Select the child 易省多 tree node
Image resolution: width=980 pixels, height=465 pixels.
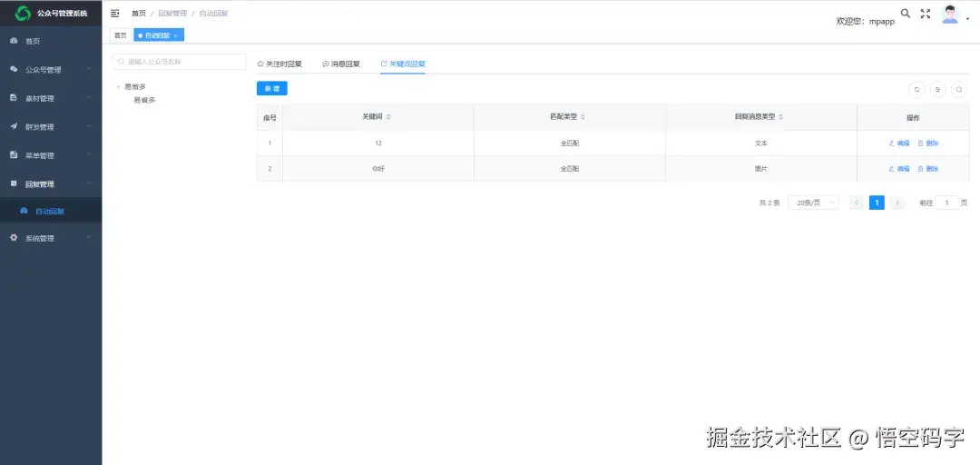(144, 100)
